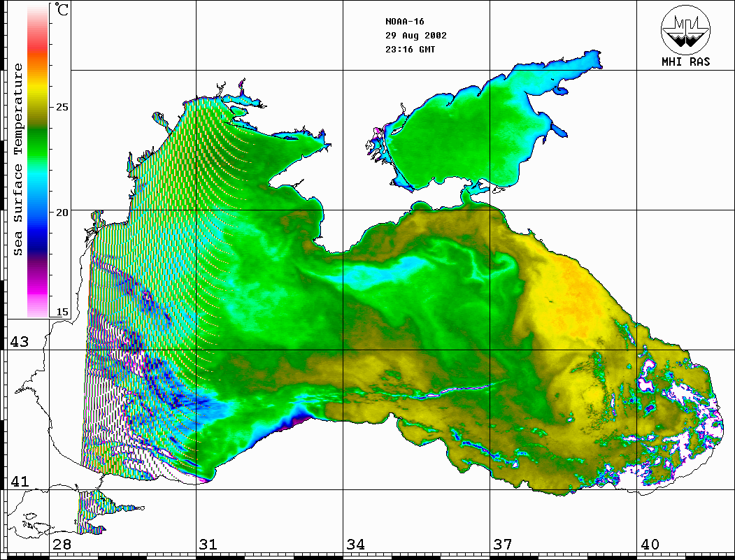The width and height of the screenshot is (735, 560).
Task: Click longitude label 28
Action: coord(62,545)
